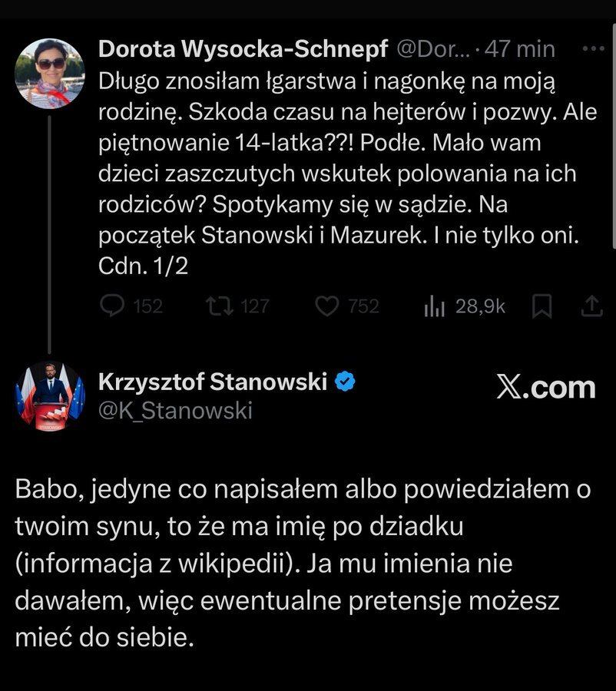This screenshot has width=616, height=691.
Task: Open Krzysztof Stanowski's profile avatar
Action: pos(50,396)
